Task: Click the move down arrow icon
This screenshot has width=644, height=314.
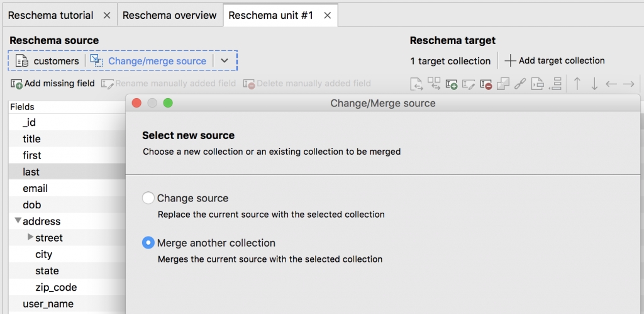Action: (594, 84)
